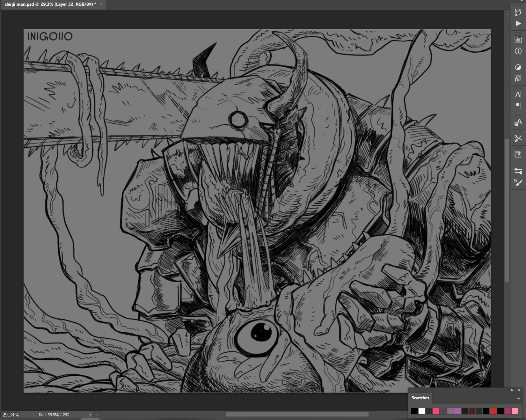Switch to the Swatches tab
This screenshot has width=526, height=420.
tap(420, 398)
